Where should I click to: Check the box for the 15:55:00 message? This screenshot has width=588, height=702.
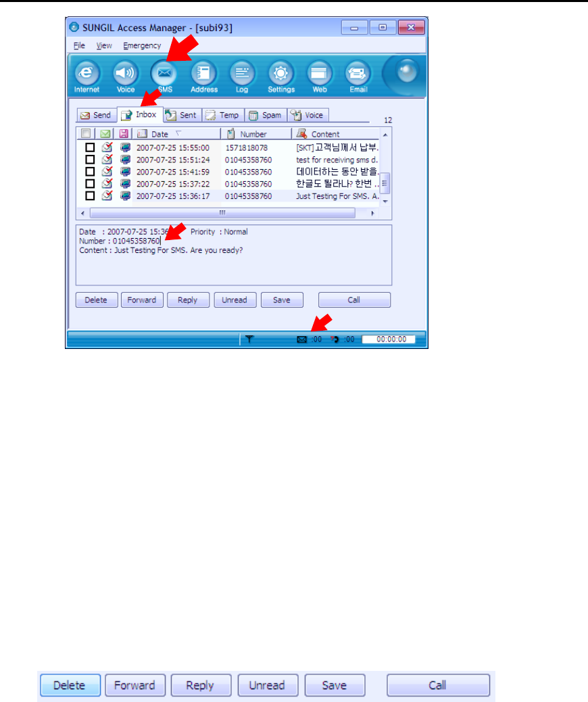coord(90,147)
